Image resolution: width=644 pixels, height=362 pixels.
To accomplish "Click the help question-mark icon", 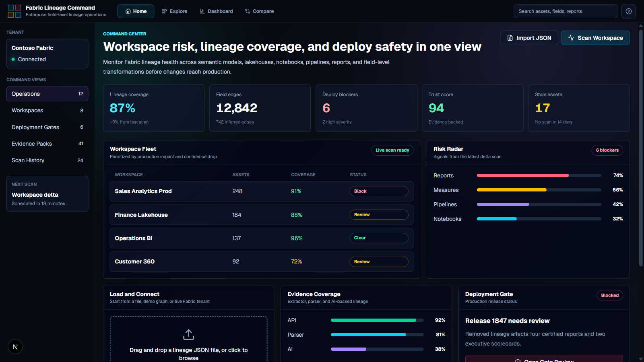I will coord(629,11).
